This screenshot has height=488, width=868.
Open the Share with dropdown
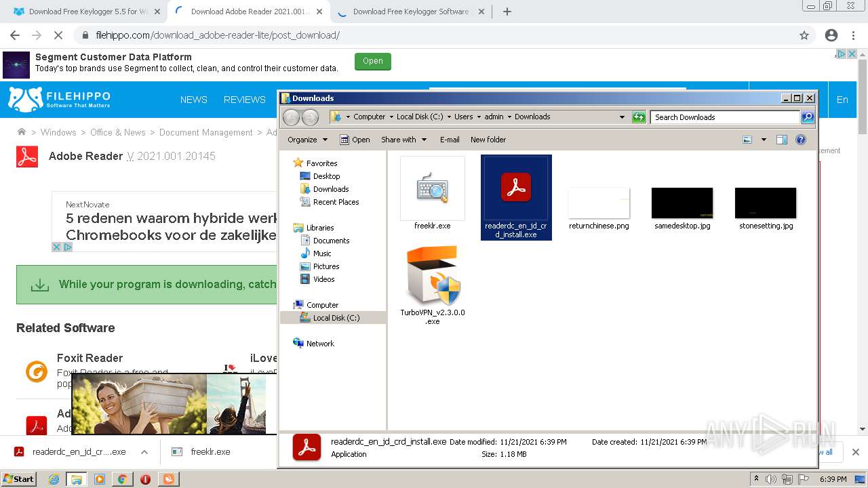click(404, 140)
